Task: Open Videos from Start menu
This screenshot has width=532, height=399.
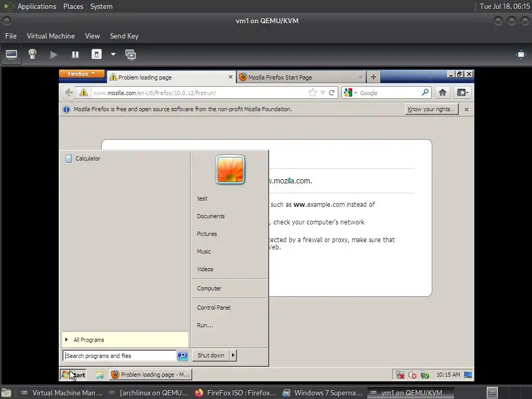Action: click(x=205, y=269)
